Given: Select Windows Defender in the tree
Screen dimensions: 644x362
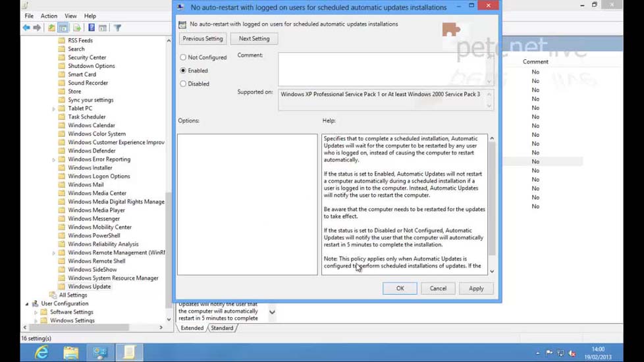Looking at the screenshot, I should (92, 151).
